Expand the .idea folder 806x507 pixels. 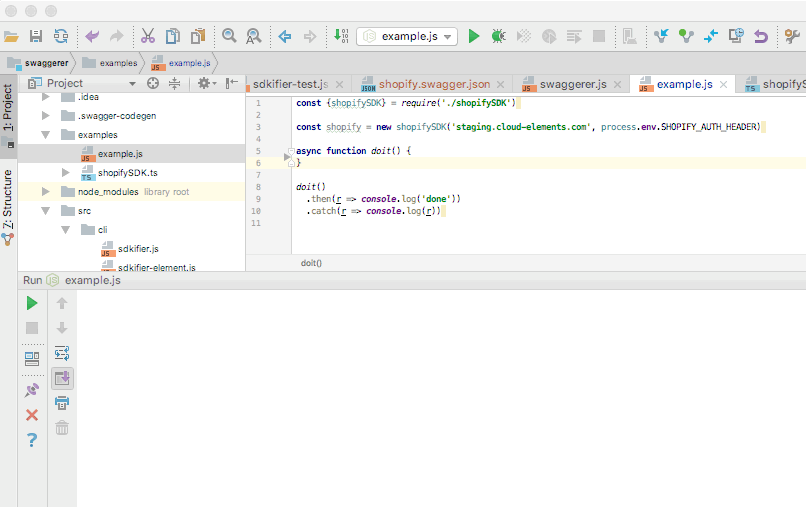tap(45, 97)
